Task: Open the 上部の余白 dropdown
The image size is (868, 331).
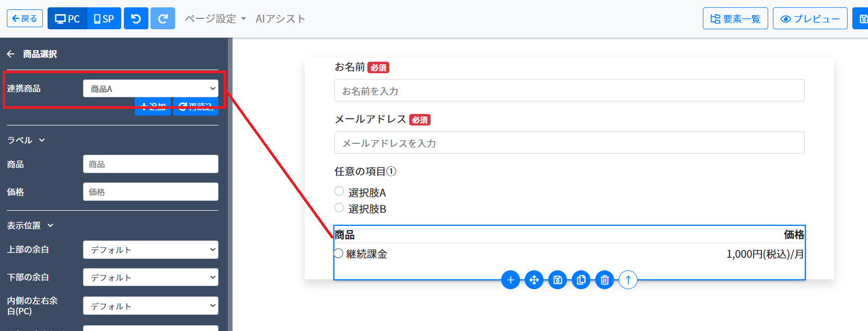Action: 151,250
